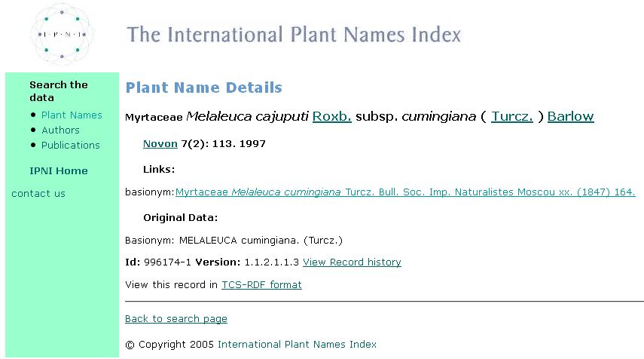
Task: Click the citation 7(2): 113. 1997
Action: coord(224,144)
